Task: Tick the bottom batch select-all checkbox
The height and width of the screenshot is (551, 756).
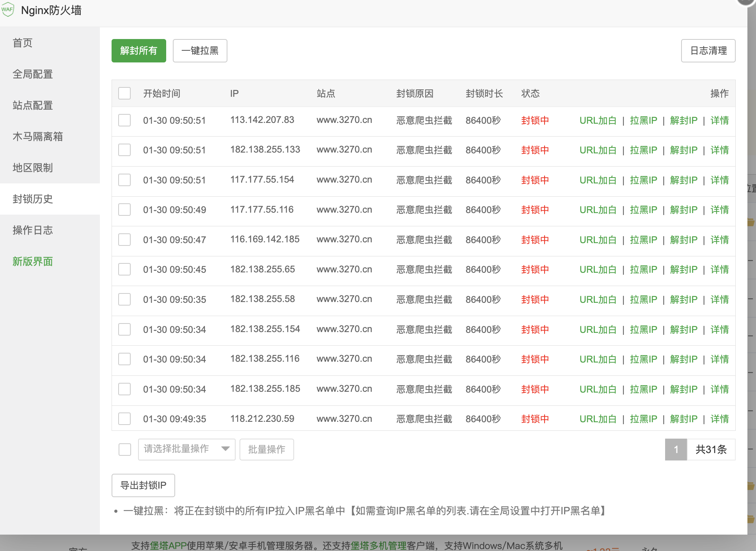Action: coord(125,450)
